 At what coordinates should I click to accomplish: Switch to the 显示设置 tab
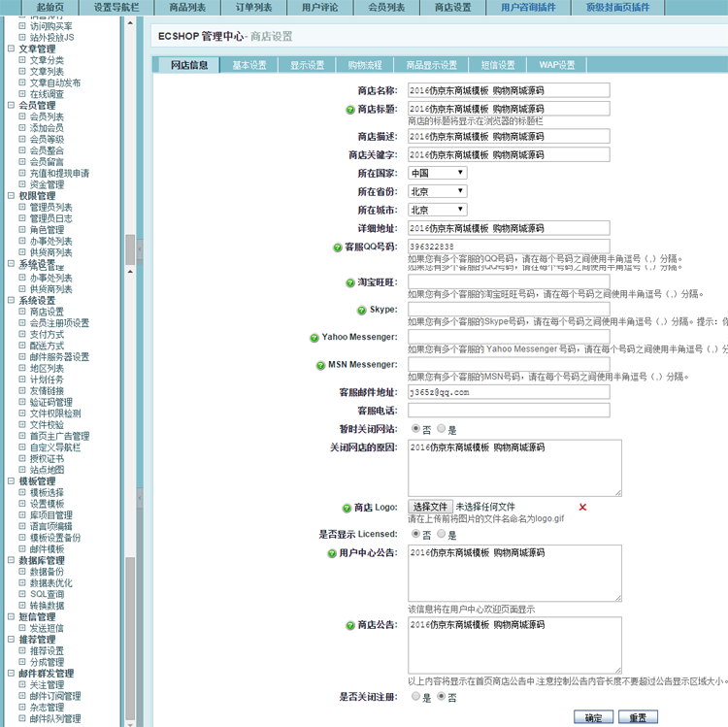[308, 65]
